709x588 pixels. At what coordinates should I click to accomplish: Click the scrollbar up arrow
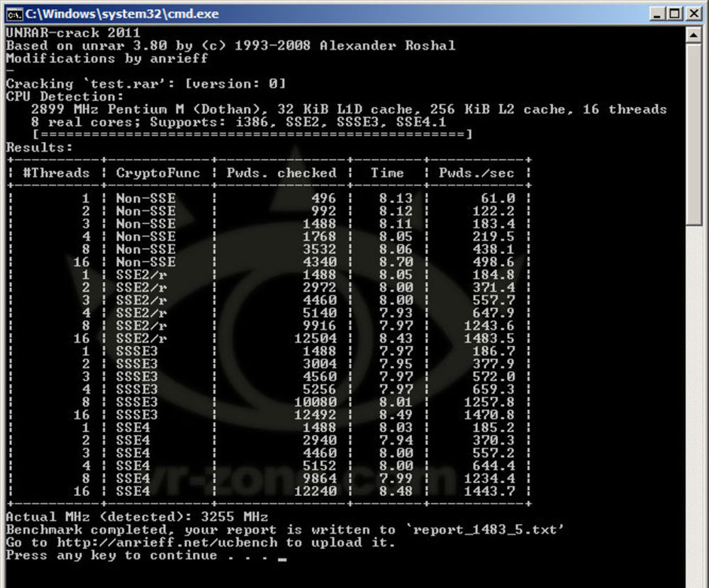(694, 34)
